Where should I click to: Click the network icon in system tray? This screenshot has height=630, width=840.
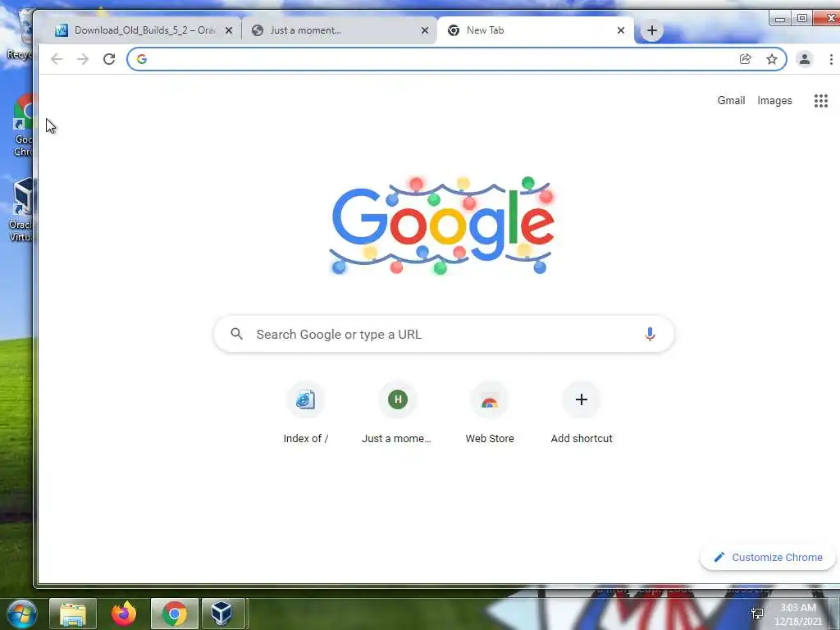pyautogui.click(x=757, y=614)
